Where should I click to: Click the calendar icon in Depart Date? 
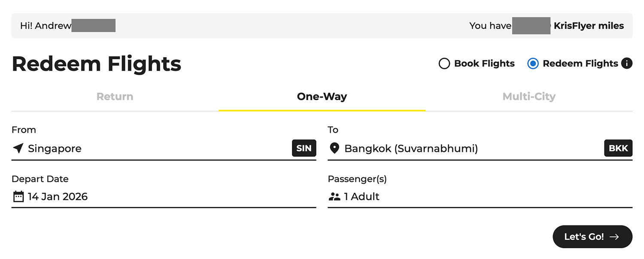18,197
